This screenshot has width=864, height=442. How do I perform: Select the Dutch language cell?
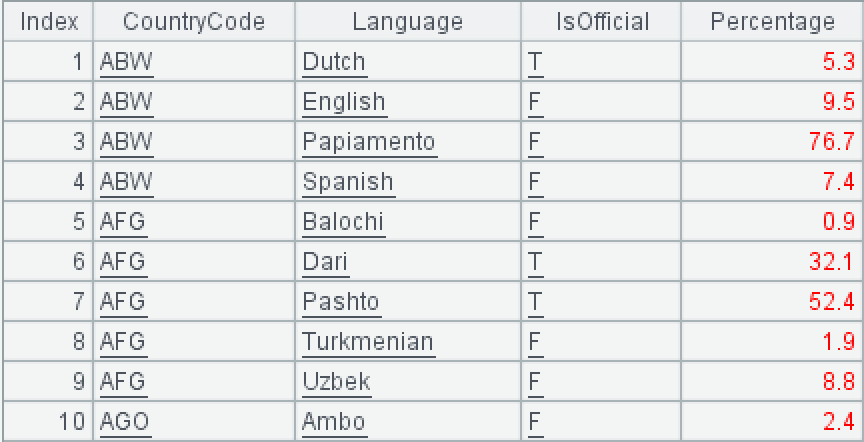pos(334,62)
